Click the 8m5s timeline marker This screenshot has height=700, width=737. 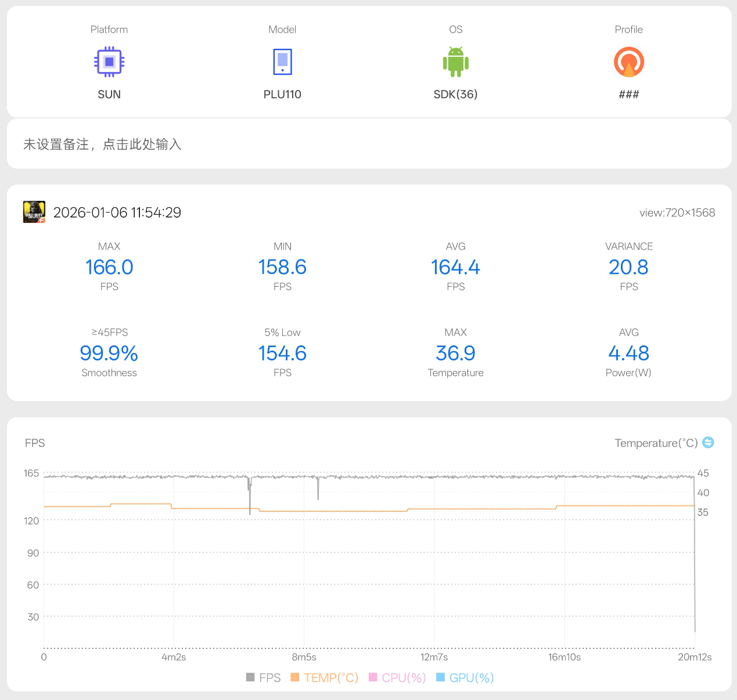(x=304, y=657)
